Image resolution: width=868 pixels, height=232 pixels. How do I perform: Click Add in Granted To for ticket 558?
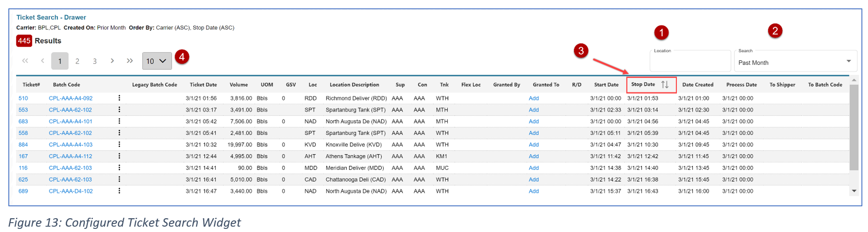point(533,133)
